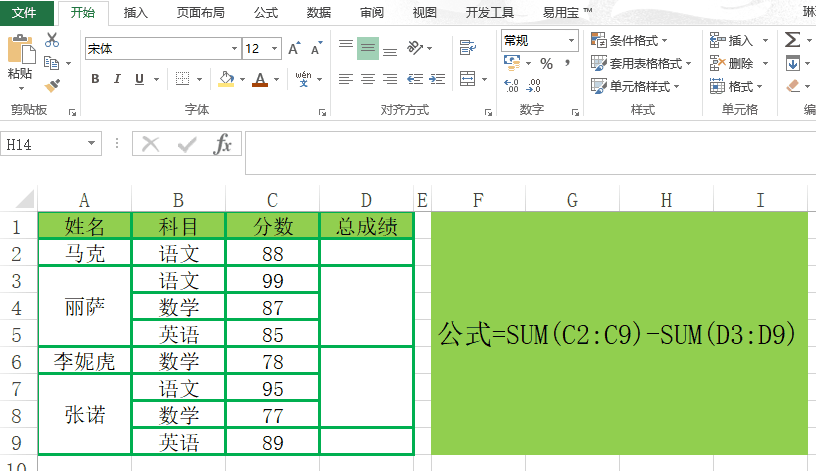
Task: Switch to the 公式 tab
Action: [x=266, y=12]
